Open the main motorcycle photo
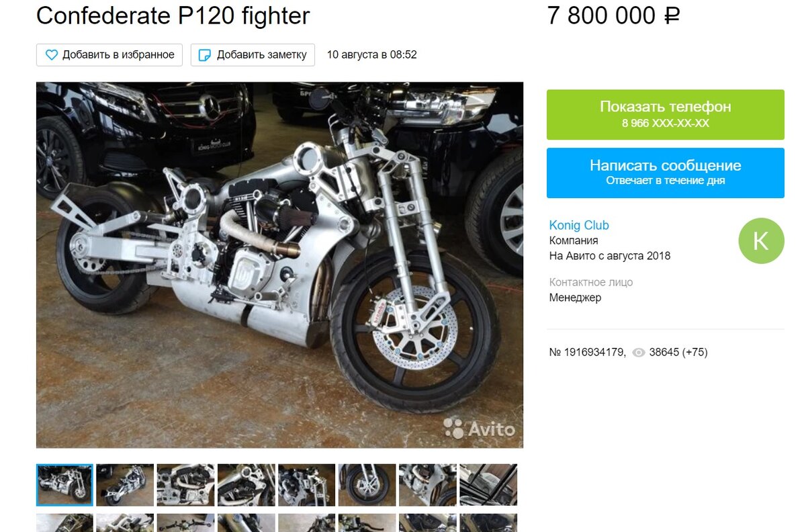The image size is (806, 532). point(279,265)
